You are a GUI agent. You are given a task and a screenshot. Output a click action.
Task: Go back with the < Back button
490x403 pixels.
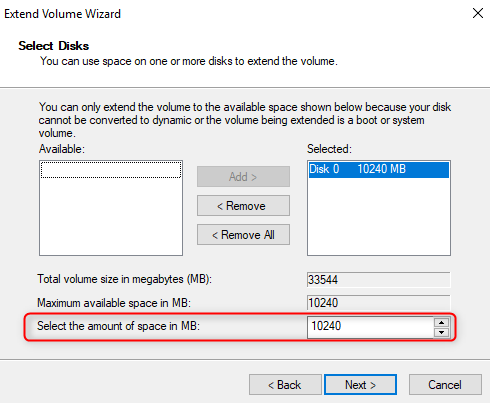[x=285, y=385]
